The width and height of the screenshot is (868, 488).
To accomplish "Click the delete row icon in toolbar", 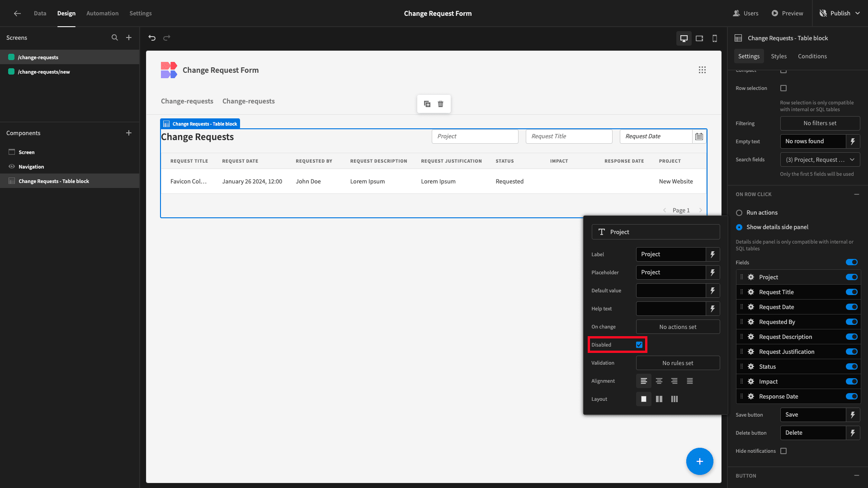I will (x=441, y=103).
